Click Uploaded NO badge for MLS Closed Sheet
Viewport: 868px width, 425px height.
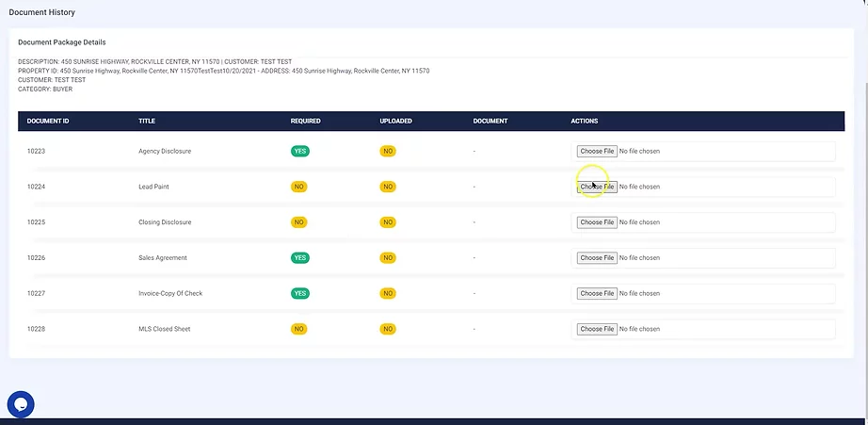[388, 329]
